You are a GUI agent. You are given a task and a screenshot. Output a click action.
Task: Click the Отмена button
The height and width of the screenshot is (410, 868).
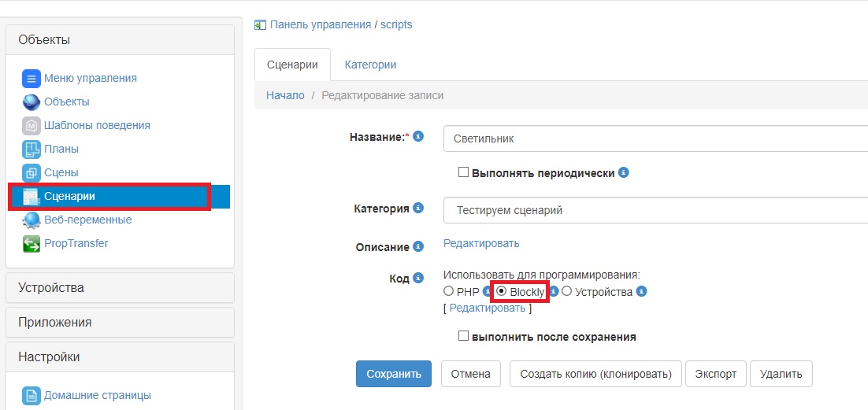(470, 374)
